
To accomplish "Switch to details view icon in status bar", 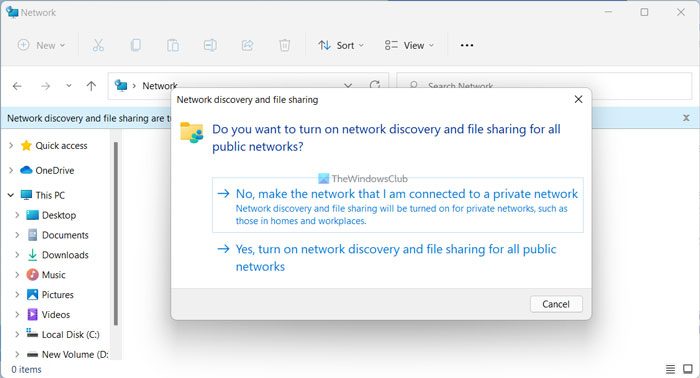I will point(670,369).
